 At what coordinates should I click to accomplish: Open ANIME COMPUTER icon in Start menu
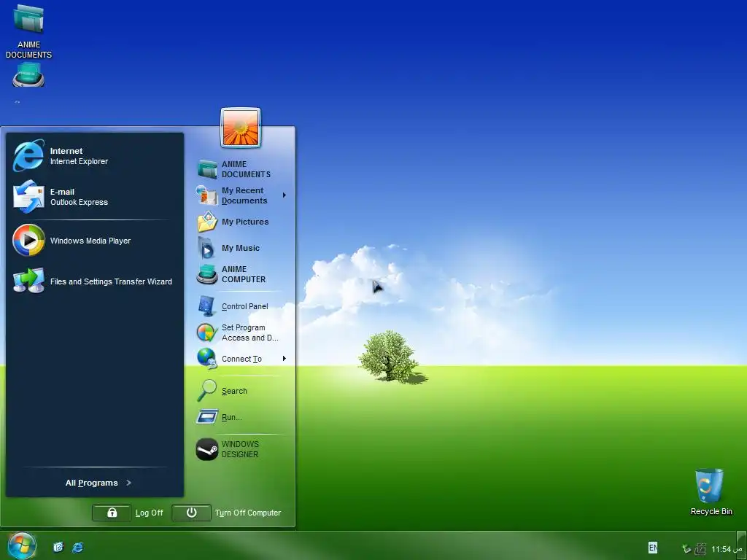click(x=207, y=274)
